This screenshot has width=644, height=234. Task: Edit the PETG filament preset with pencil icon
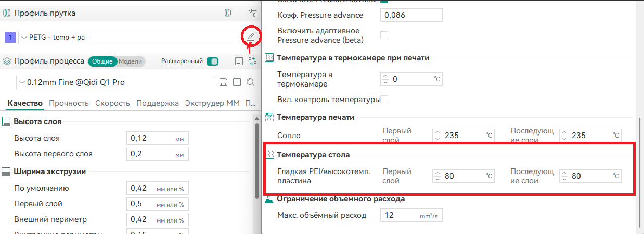click(250, 36)
